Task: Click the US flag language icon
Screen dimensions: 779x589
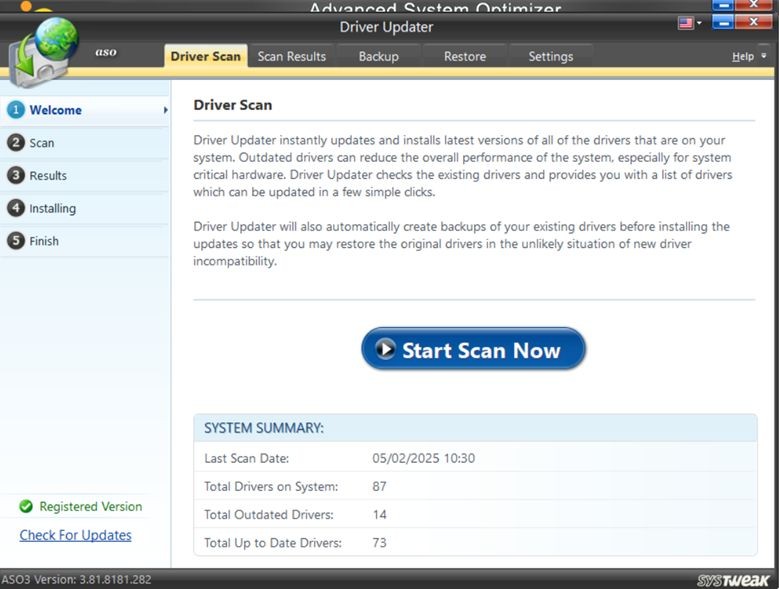Action: coord(686,23)
